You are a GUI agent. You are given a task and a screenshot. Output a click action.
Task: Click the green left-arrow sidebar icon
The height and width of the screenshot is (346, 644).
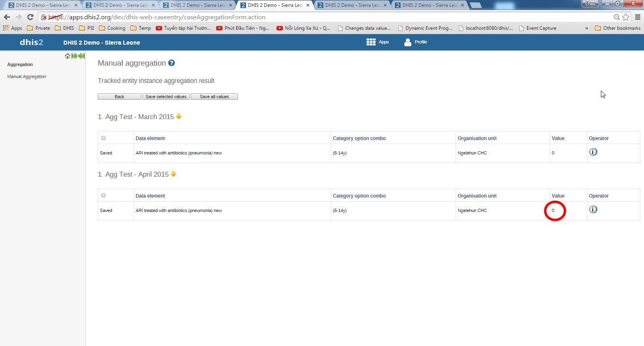74,56
